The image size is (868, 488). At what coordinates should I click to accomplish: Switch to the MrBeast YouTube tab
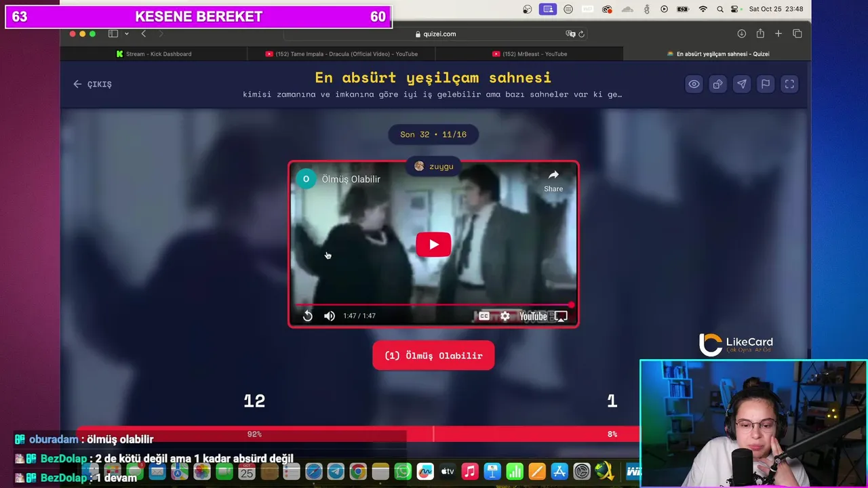[529, 54]
